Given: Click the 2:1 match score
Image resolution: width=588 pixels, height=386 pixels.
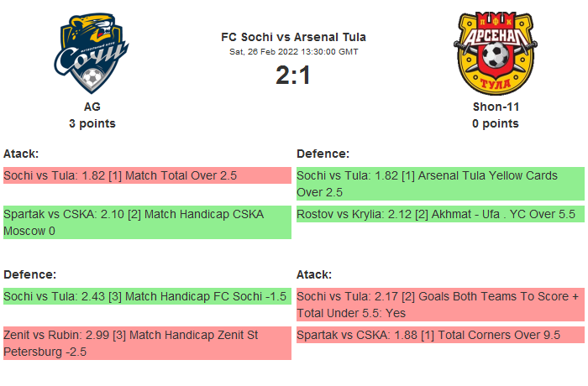Looking at the screenshot, I should 293,76.
